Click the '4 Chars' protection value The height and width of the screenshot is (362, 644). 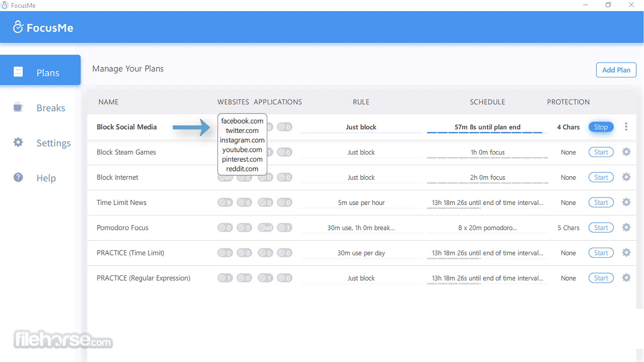(568, 127)
